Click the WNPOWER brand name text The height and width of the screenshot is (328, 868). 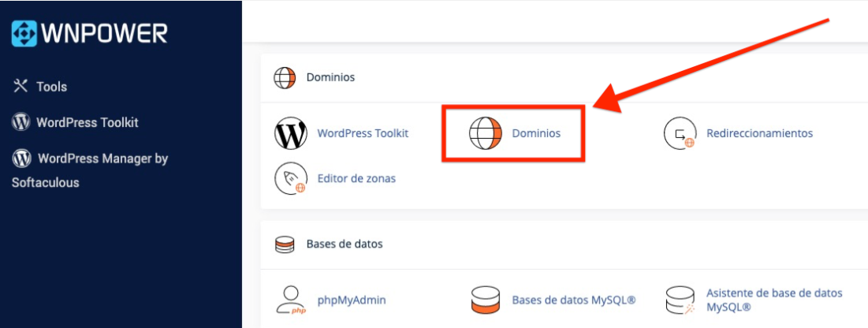[104, 34]
